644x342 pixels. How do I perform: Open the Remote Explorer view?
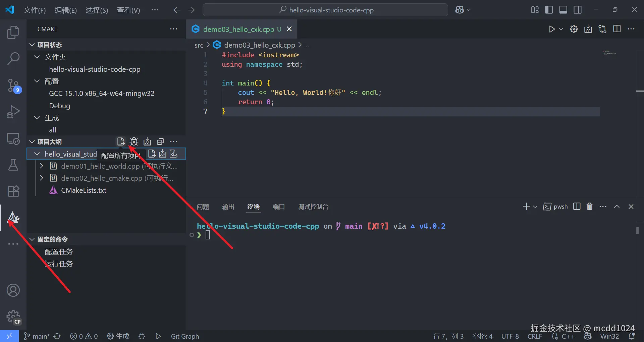tap(13, 138)
